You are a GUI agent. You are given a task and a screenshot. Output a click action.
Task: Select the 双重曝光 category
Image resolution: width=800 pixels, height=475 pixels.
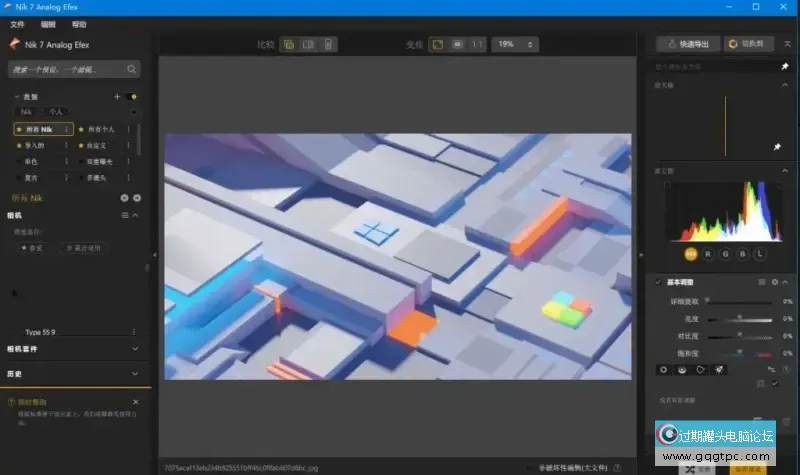pyautogui.click(x=99, y=162)
